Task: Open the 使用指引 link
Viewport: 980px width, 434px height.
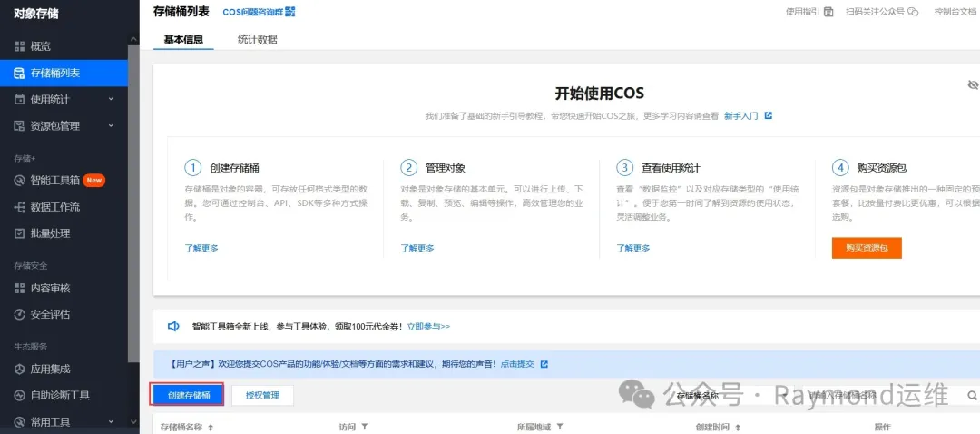Action: point(802,11)
